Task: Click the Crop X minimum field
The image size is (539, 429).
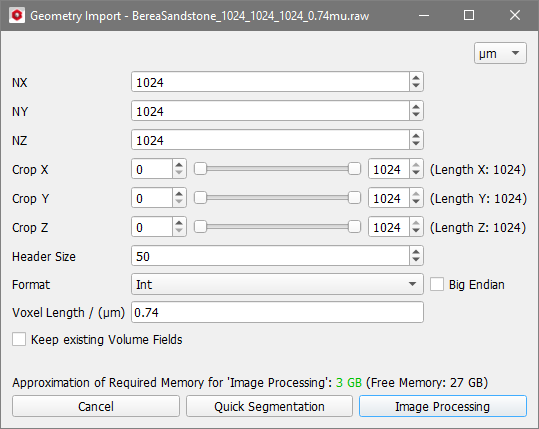Action: click(152, 169)
